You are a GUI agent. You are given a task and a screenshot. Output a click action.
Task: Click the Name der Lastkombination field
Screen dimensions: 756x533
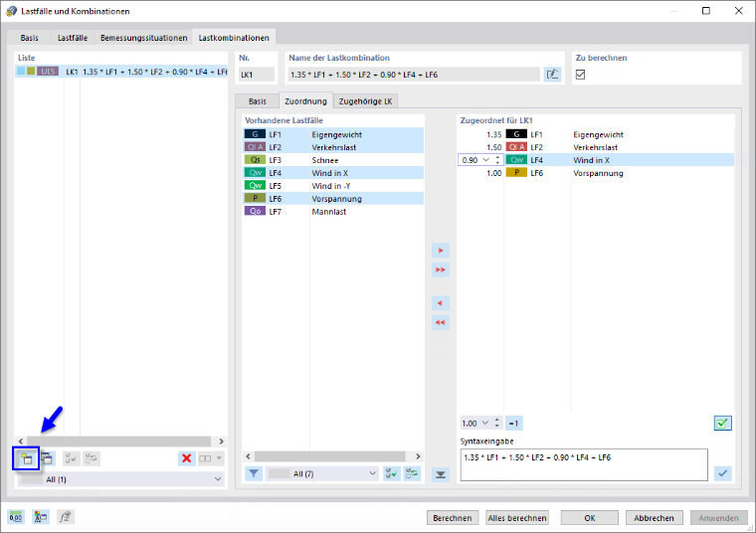point(414,75)
